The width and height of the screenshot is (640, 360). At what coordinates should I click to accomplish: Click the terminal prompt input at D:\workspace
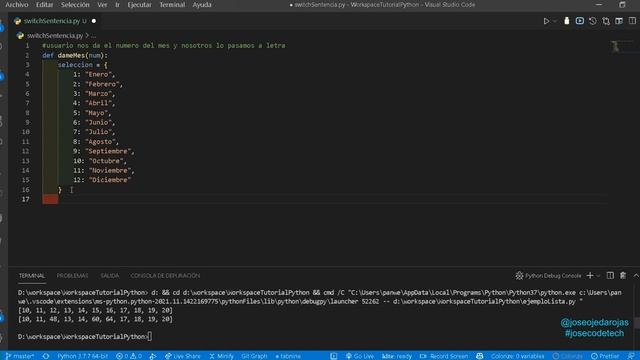150,336
